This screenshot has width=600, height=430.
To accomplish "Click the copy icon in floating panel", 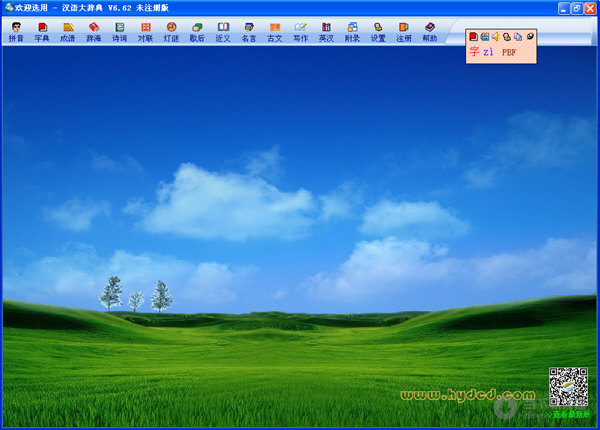I will click(518, 36).
